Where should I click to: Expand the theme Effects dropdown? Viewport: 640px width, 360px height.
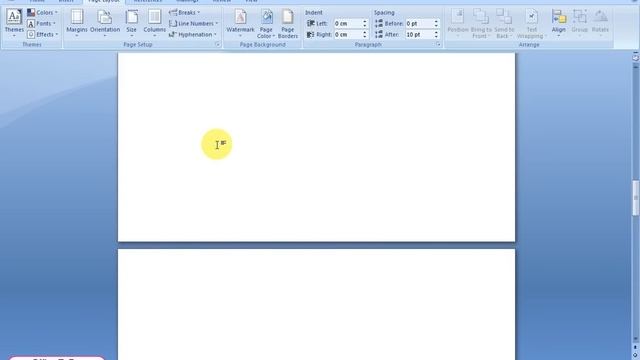click(x=42, y=35)
